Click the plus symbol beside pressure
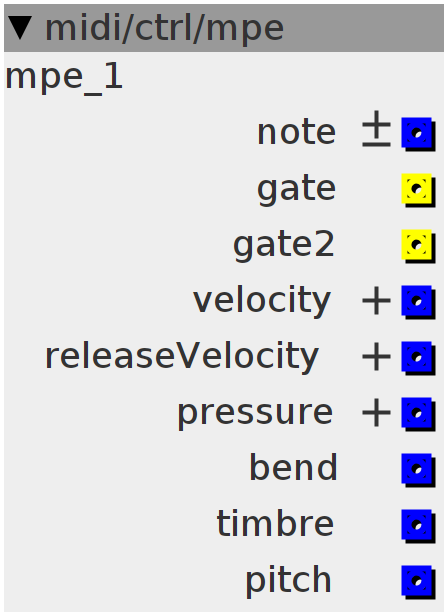Image resolution: width=448 pixels, height=616 pixels. (x=376, y=413)
